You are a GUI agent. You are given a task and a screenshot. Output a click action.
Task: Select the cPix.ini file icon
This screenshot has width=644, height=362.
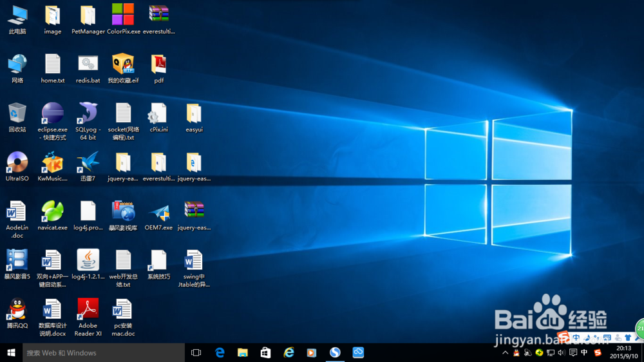pos(158,117)
